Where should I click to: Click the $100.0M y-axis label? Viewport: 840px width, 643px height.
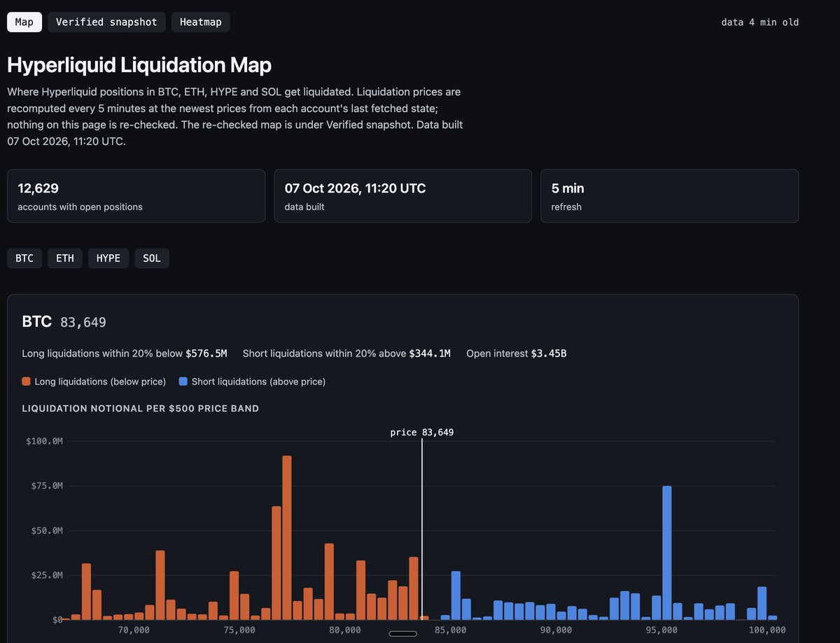click(x=45, y=441)
